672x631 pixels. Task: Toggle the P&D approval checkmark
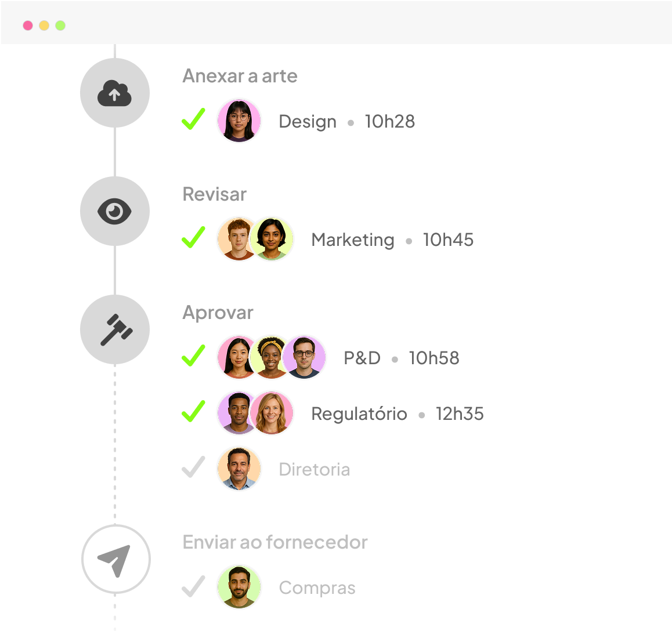(193, 356)
